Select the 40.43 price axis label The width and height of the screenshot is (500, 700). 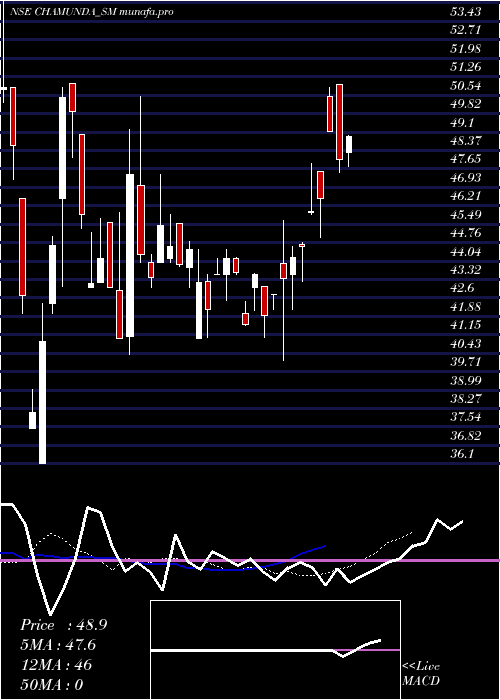[465, 344]
